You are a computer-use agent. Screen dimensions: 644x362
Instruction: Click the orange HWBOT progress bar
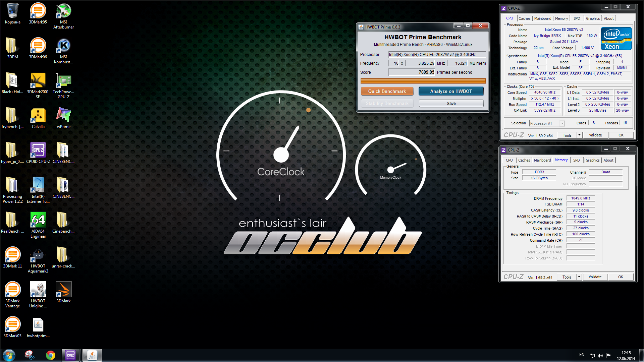(x=423, y=81)
